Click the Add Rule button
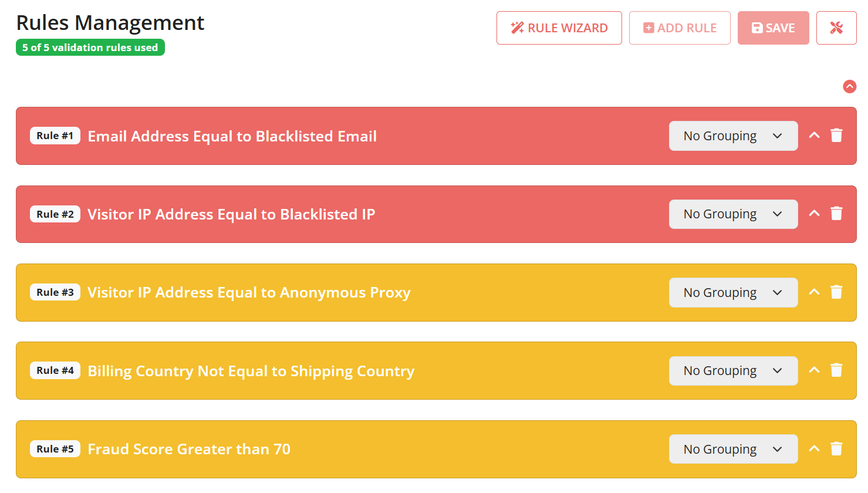The image size is (868, 493). (x=680, y=28)
